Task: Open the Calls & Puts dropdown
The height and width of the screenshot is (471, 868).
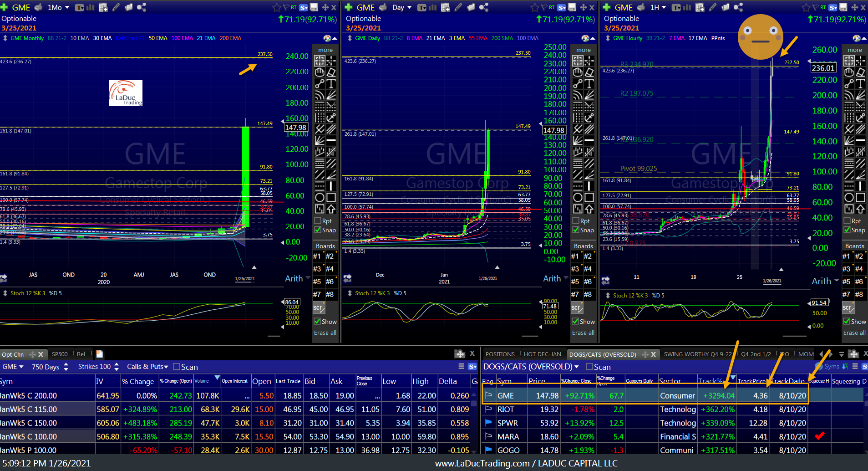Action: (x=147, y=367)
